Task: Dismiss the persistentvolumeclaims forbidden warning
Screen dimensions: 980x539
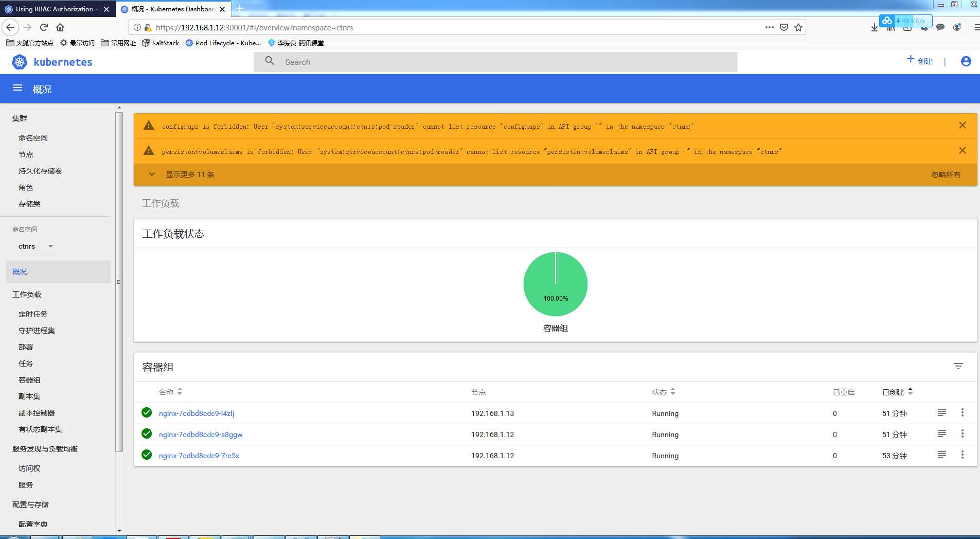Action: (x=963, y=150)
